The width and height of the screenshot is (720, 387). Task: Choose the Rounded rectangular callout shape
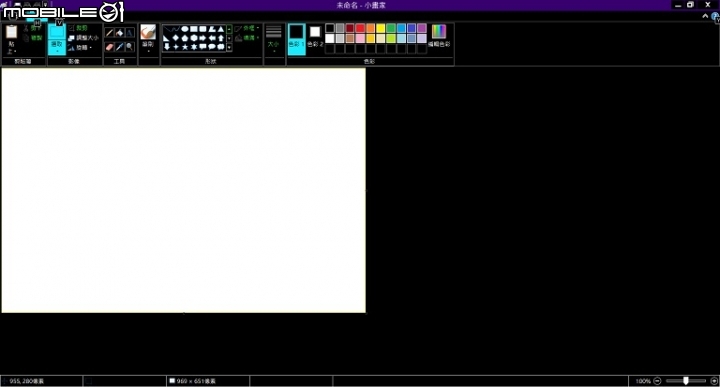tap(202, 46)
